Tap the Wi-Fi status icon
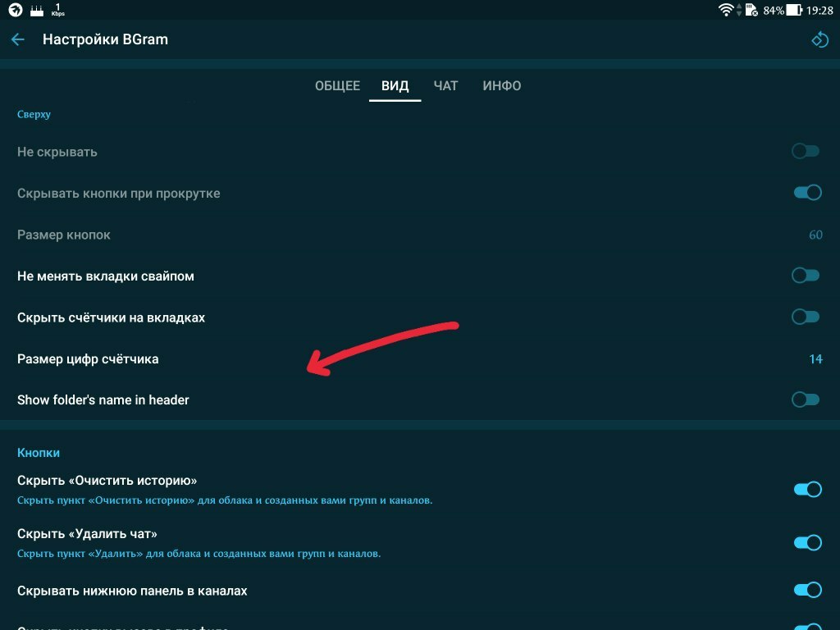The image size is (840, 630). pyautogui.click(x=726, y=10)
